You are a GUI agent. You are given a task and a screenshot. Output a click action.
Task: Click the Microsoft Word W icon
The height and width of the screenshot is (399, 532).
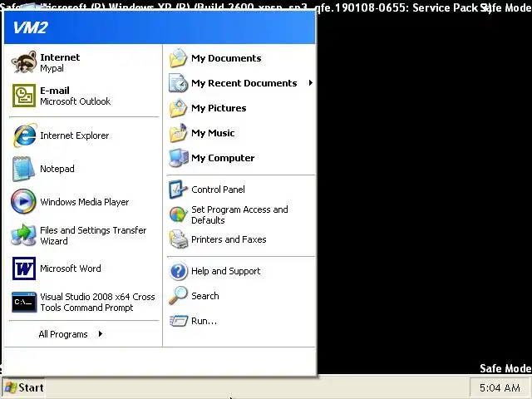(x=24, y=268)
